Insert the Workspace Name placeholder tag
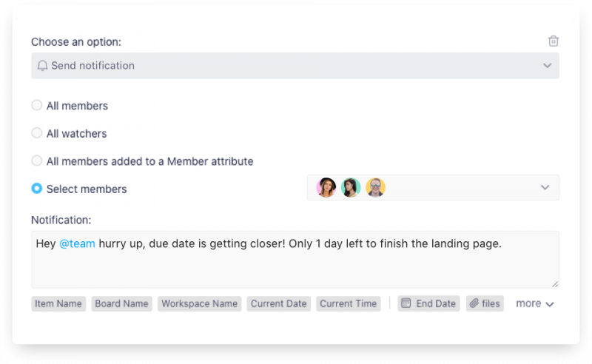This screenshot has height=364, width=592. click(200, 303)
